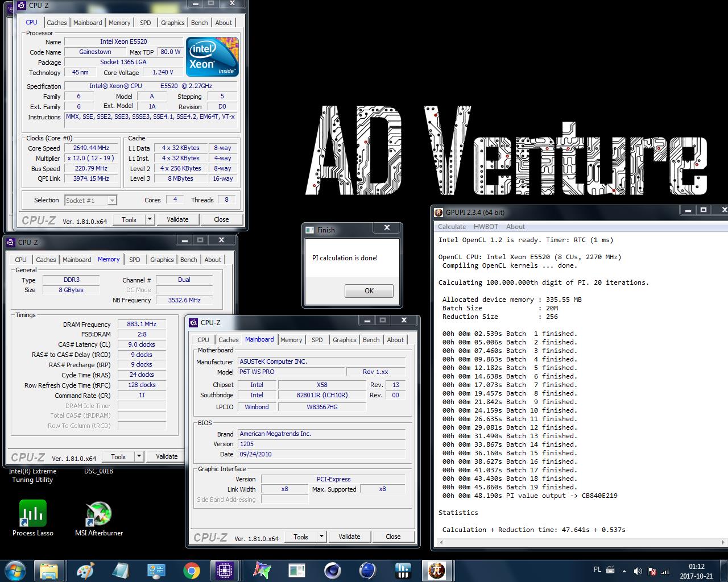
Task: Show hidden tray icons with the arrow
Action: (624, 571)
